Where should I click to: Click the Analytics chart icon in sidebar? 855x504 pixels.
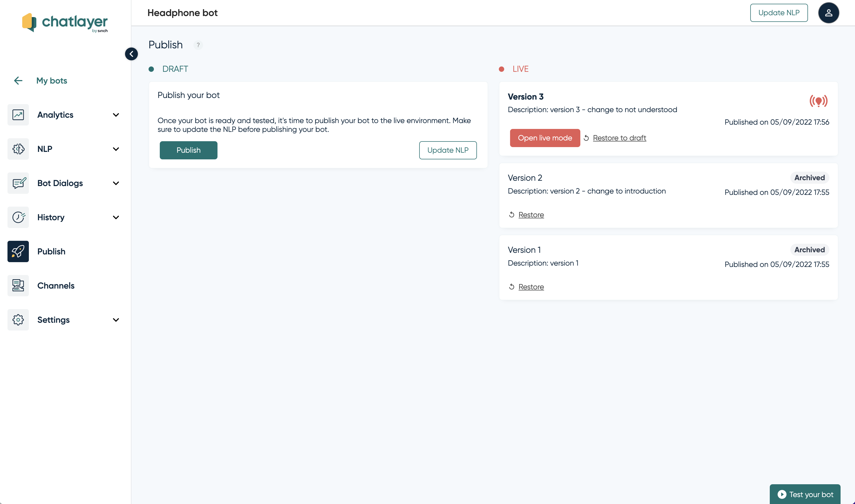[18, 115]
